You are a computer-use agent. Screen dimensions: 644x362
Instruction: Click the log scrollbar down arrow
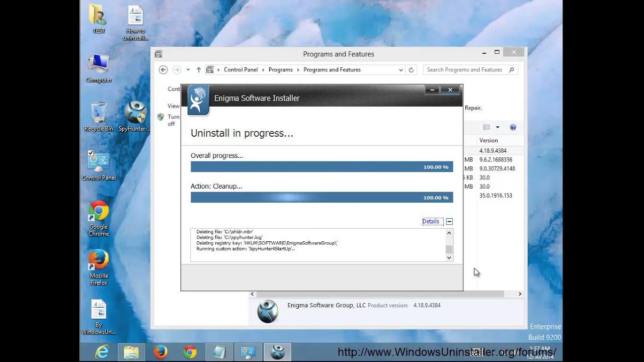click(x=449, y=257)
